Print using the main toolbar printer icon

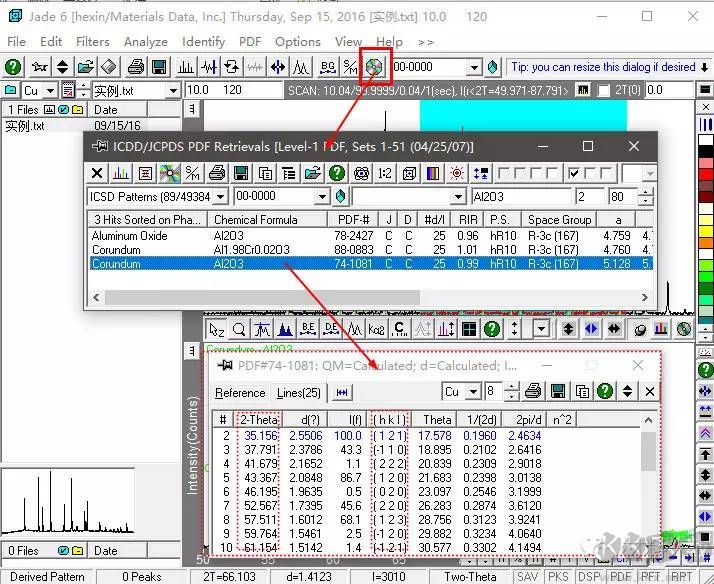pos(136,67)
